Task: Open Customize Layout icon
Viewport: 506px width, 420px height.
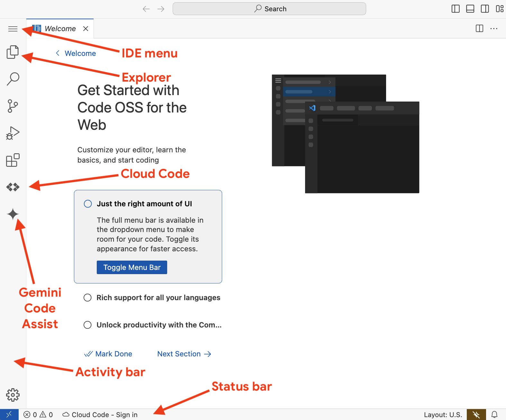Action: tap(500, 9)
